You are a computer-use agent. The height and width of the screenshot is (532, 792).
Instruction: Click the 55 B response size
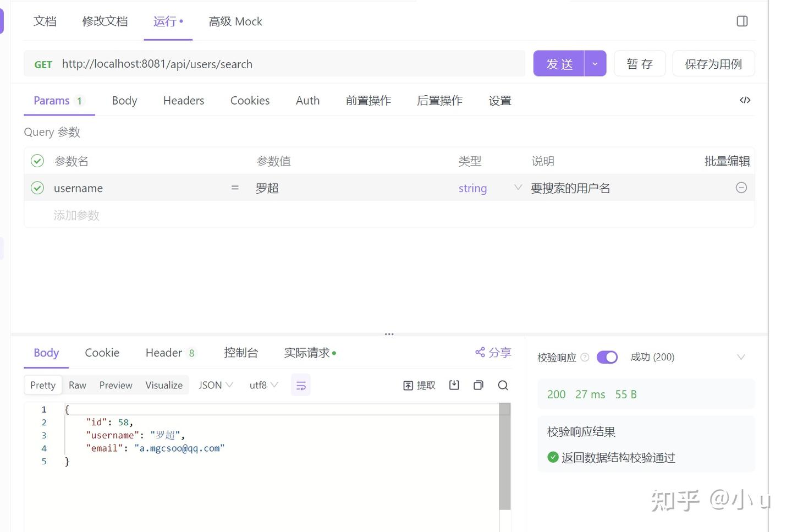pos(626,394)
